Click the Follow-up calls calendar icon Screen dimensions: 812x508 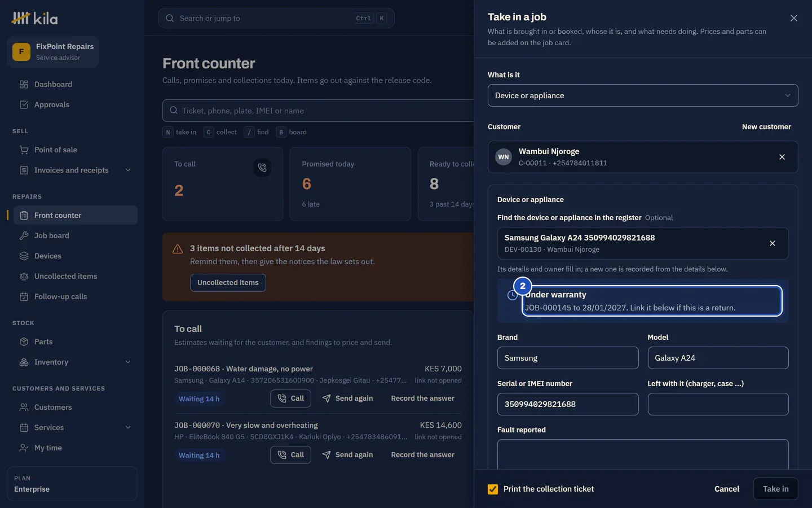24,296
